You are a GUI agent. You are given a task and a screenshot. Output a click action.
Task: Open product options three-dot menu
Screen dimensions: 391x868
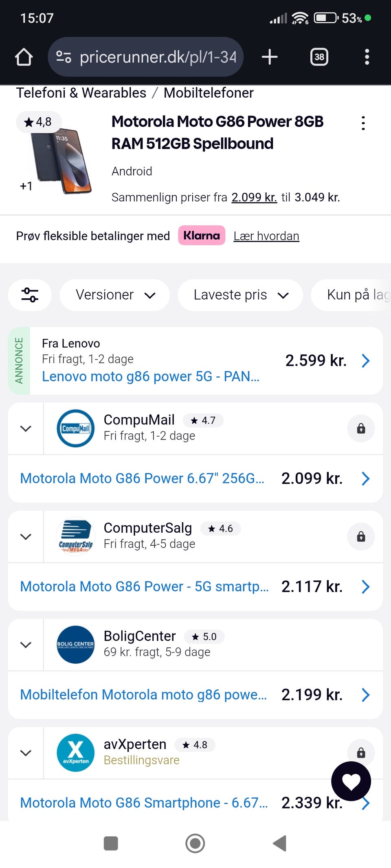click(363, 123)
